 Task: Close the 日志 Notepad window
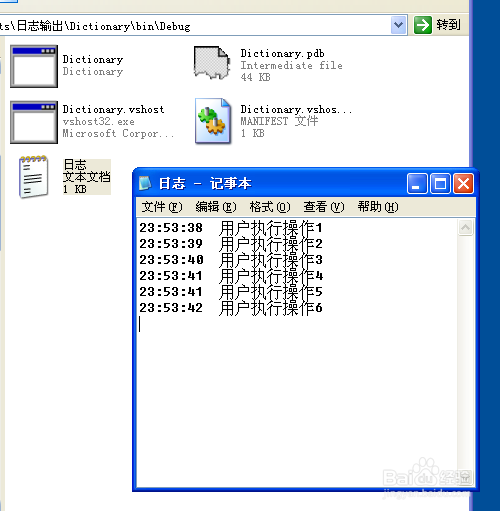click(463, 183)
